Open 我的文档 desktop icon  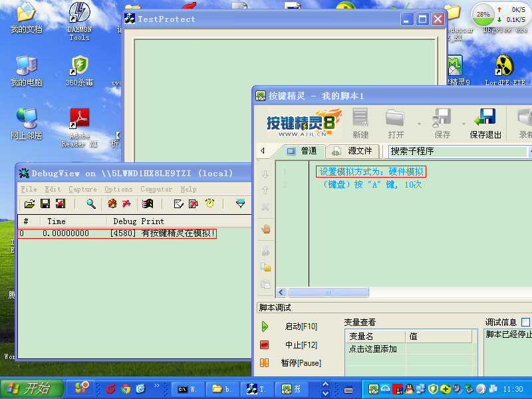click(26, 18)
